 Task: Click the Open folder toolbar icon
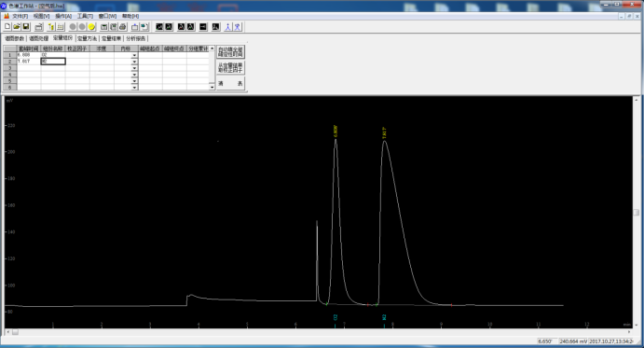tap(17, 27)
